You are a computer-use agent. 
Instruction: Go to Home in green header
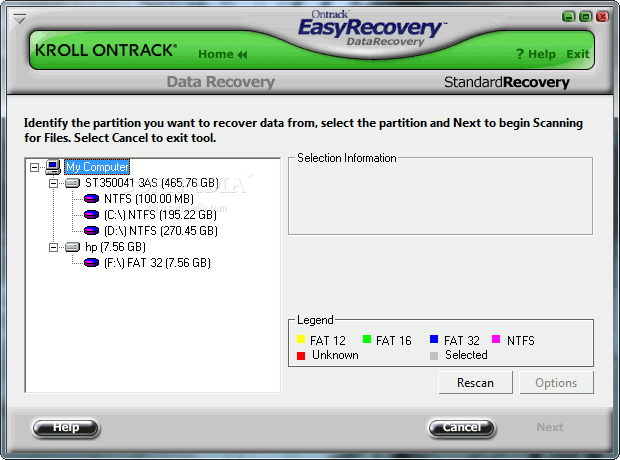pyautogui.click(x=223, y=54)
